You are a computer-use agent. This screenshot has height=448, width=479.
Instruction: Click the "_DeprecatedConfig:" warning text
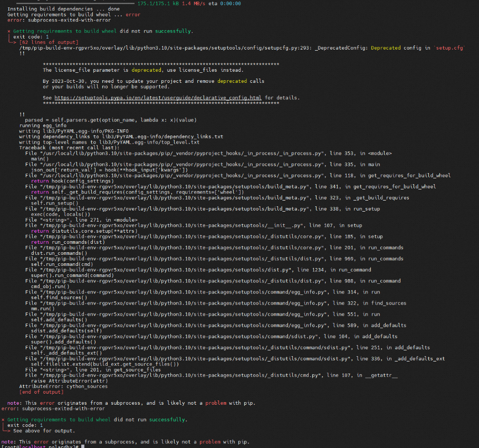tap(341, 48)
